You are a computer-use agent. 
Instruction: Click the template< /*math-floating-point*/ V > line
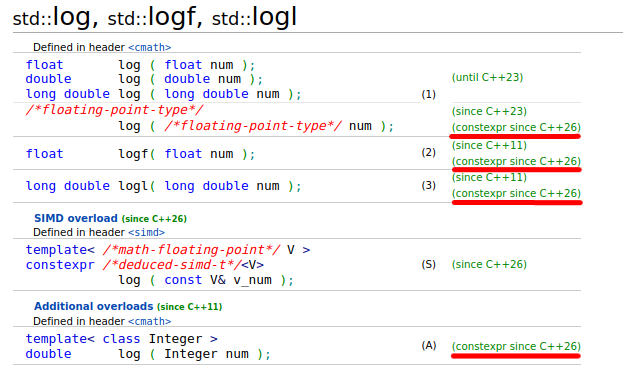(168, 250)
